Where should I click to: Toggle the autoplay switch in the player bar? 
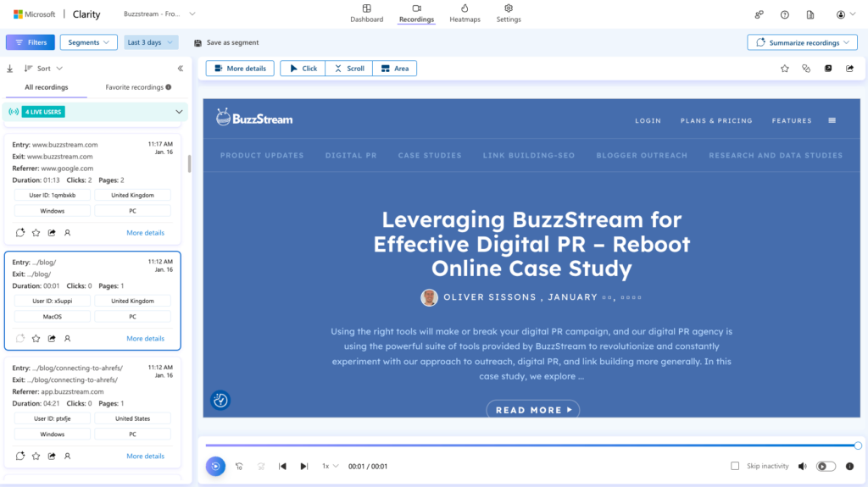825,466
